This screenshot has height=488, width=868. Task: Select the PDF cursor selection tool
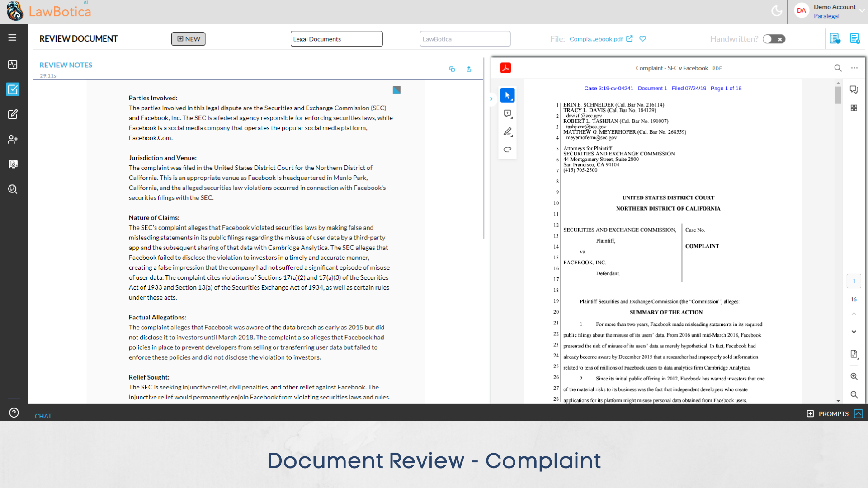[507, 95]
